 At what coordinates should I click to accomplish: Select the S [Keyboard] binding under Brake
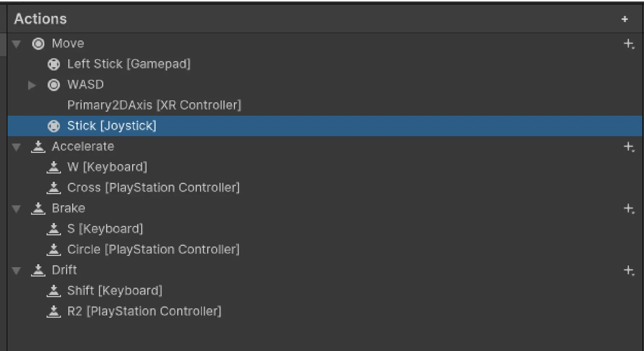(x=105, y=229)
